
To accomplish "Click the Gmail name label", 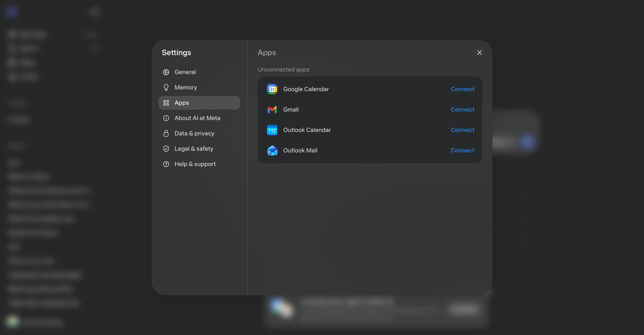I will (x=291, y=110).
